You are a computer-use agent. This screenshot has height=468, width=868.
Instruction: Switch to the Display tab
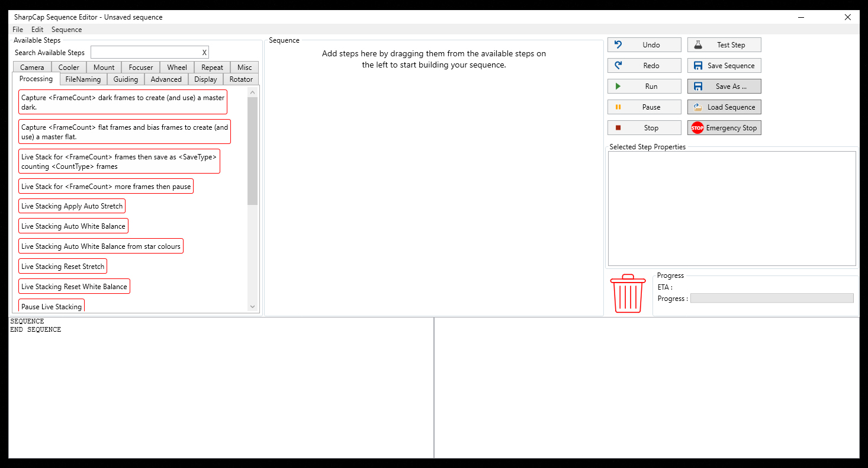pyautogui.click(x=205, y=79)
